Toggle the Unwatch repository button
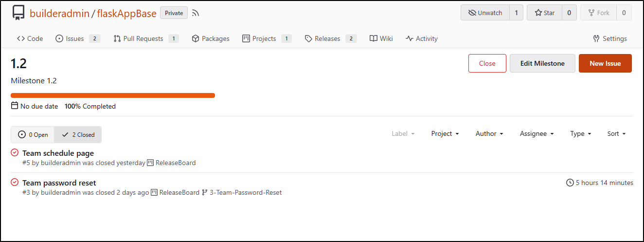Image resolution: width=644 pixels, height=242 pixels. coord(485,13)
